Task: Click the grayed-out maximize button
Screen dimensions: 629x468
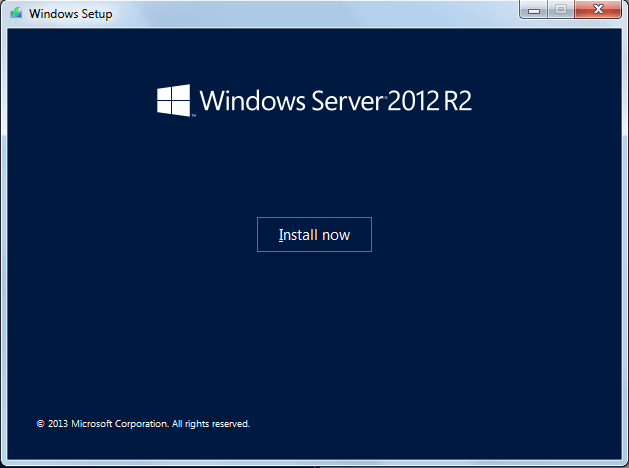Action: pos(560,10)
